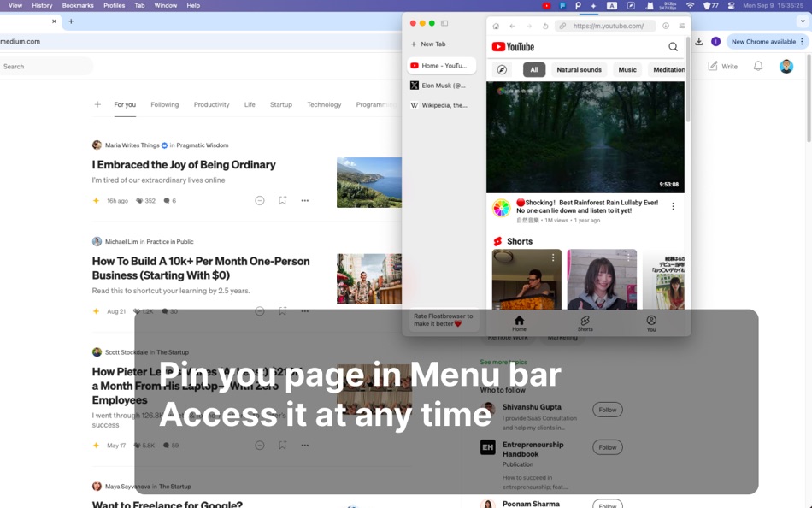Viewport: 812px width, 508px height.
Task: Open the rainforest video's three-dot menu
Action: pos(673,206)
